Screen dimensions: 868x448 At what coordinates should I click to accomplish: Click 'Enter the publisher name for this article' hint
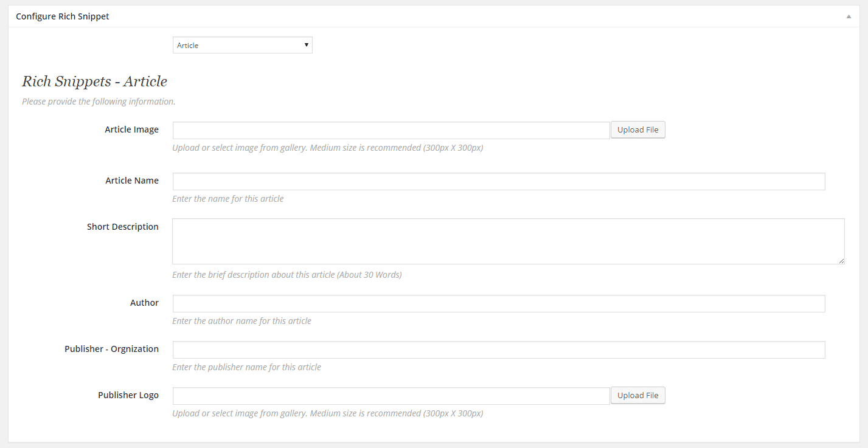pos(246,367)
